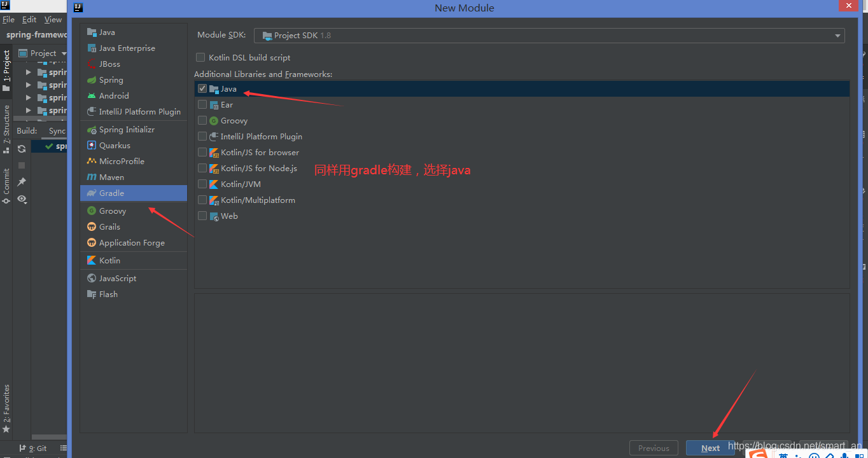
Task: Check the Groovy framework checkbox
Action: [x=202, y=120]
